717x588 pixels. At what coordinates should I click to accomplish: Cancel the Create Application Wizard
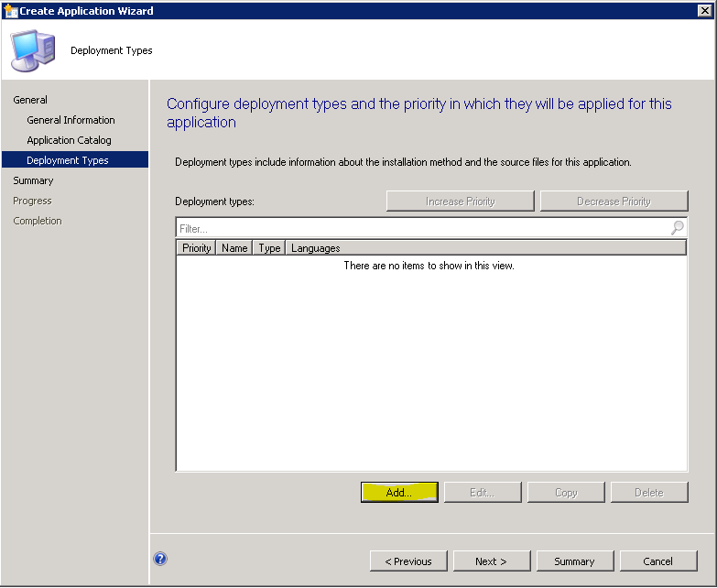pos(658,561)
